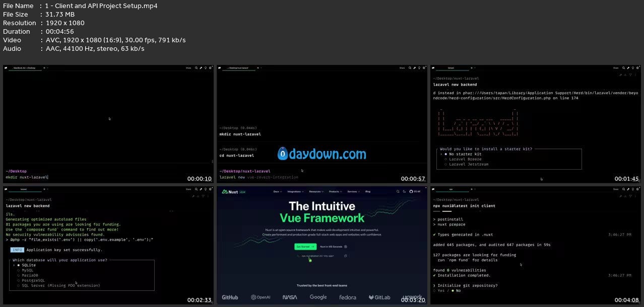The image size is (644, 307).
Task: Expand the Services menu on Nuxt site
Action: coord(353,191)
